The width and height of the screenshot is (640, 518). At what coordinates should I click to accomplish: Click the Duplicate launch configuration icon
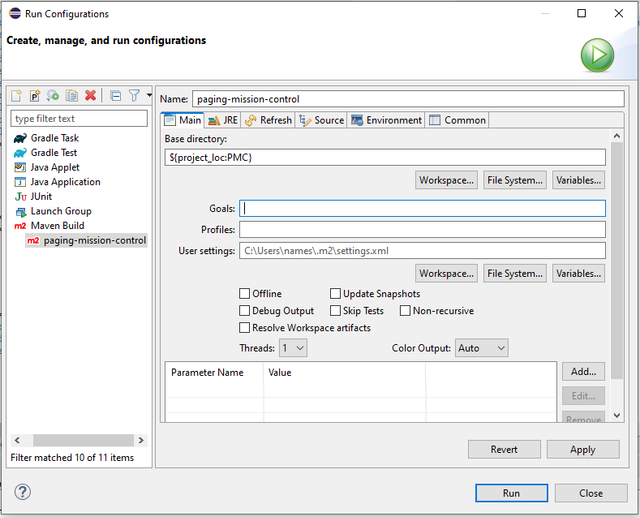pyautogui.click(x=72, y=96)
